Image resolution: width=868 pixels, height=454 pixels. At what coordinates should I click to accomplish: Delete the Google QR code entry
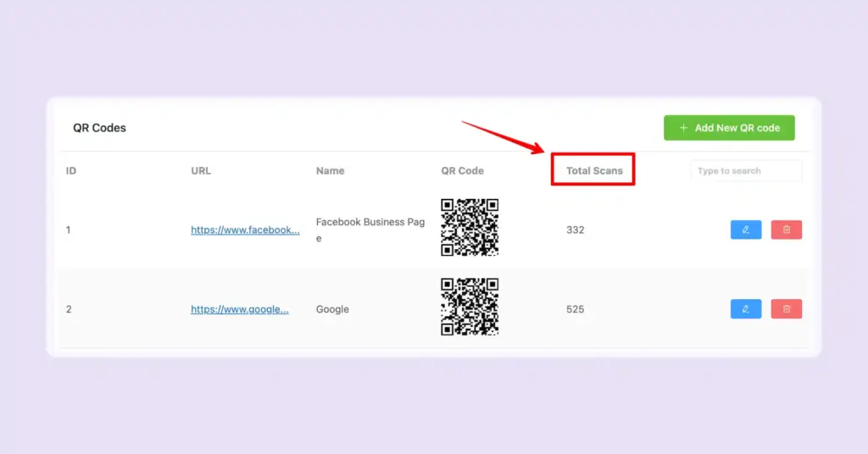(x=786, y=309)
